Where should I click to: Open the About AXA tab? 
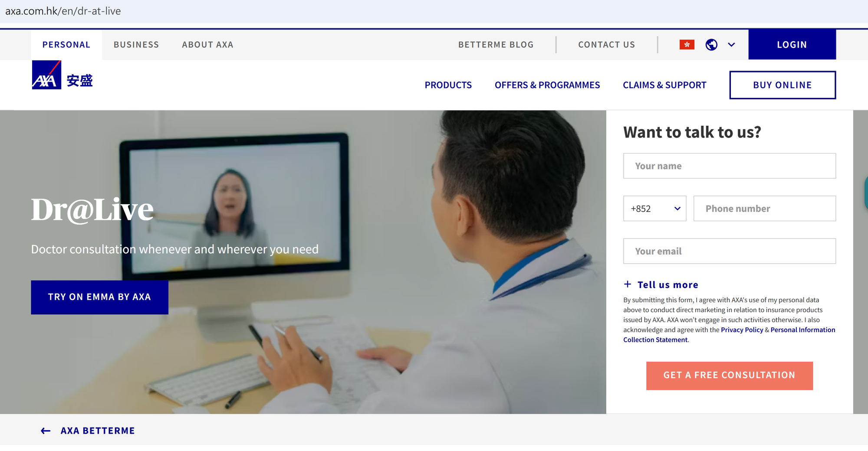[x=207, y=45]
